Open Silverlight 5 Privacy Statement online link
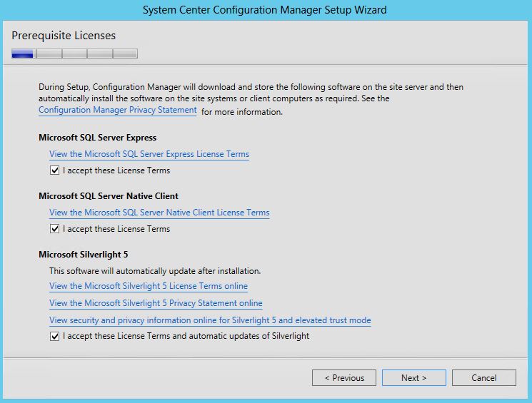 point(156,303)
